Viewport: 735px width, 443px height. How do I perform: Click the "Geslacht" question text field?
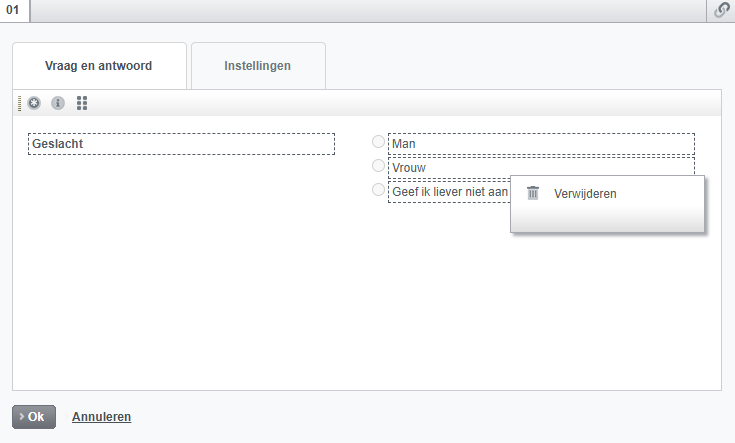pyautogui.click(x=181, y=144)
